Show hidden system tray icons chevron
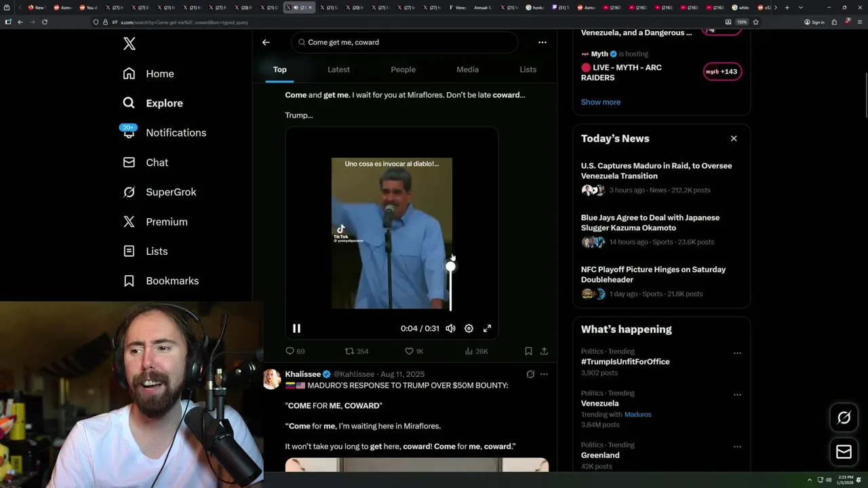 click(809, 480)
